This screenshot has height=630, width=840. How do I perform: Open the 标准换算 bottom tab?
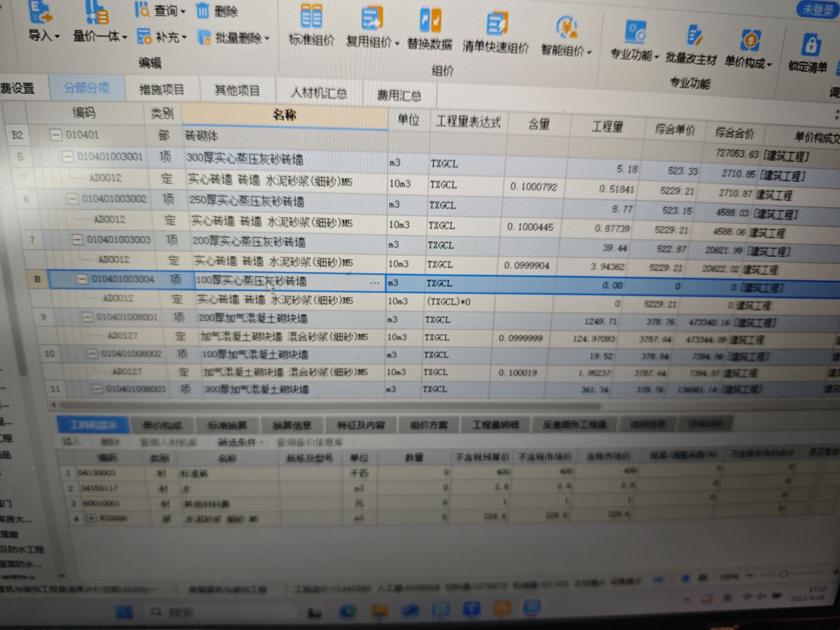[x=227, y=425]
